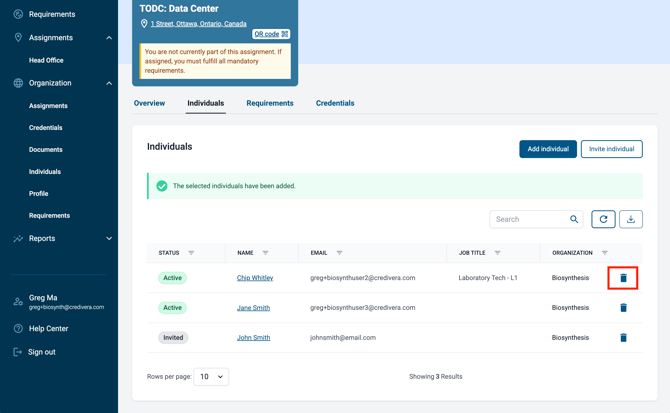Click the Assignments map pin icon
Screen dimensions: 670x413
(18, 38)
